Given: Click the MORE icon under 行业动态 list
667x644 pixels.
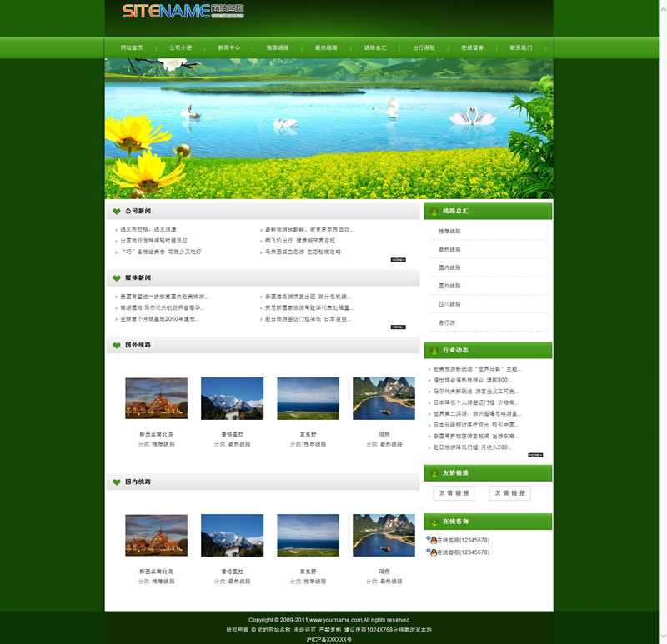Looking at the screenshot, I should [535, 455].
